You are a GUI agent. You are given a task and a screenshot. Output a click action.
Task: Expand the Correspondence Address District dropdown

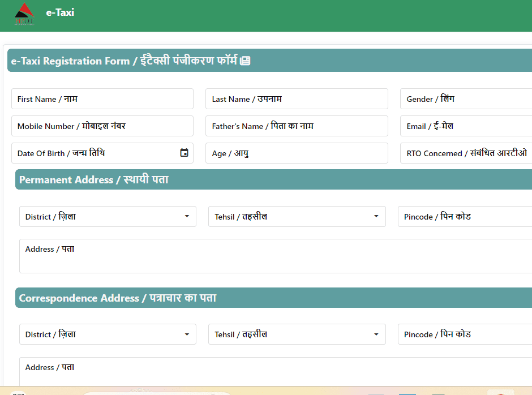(108, 334)
